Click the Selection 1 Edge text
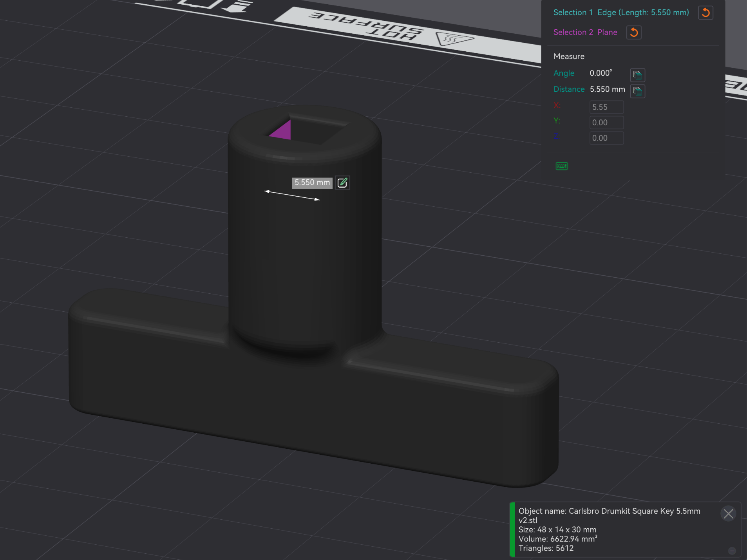Image resolution: width=747 pixels, height=560 pixels. coord(621,13)
